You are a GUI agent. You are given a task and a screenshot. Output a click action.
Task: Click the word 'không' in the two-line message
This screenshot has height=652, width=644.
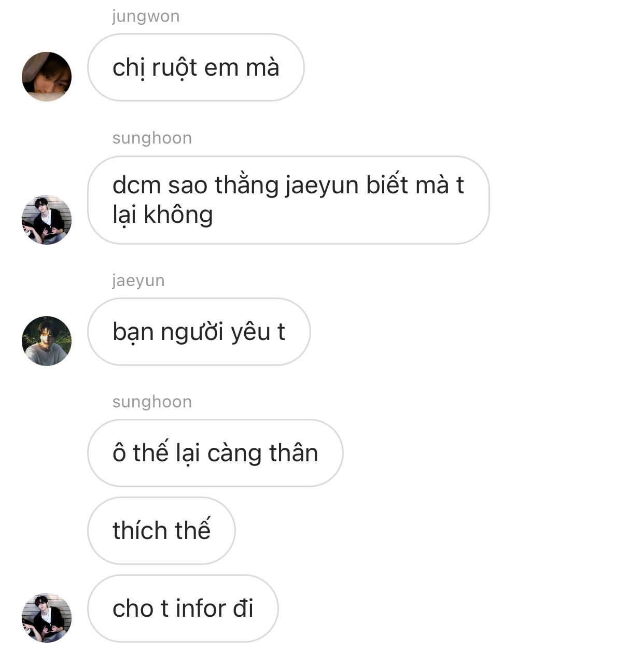click(x=178, y=215)
